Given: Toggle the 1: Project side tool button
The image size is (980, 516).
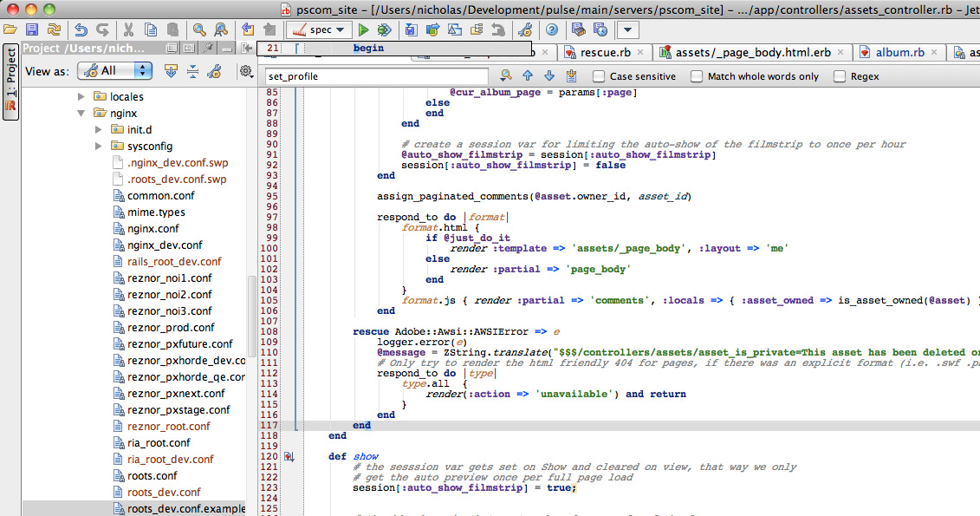Looking at the screenshot, I should [10, 82].
